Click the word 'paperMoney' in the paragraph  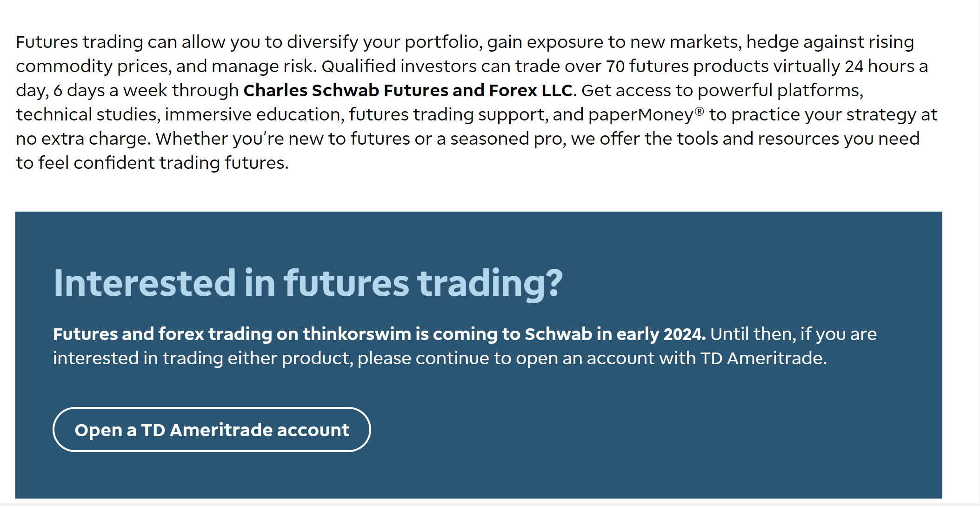tap(641, 115)
